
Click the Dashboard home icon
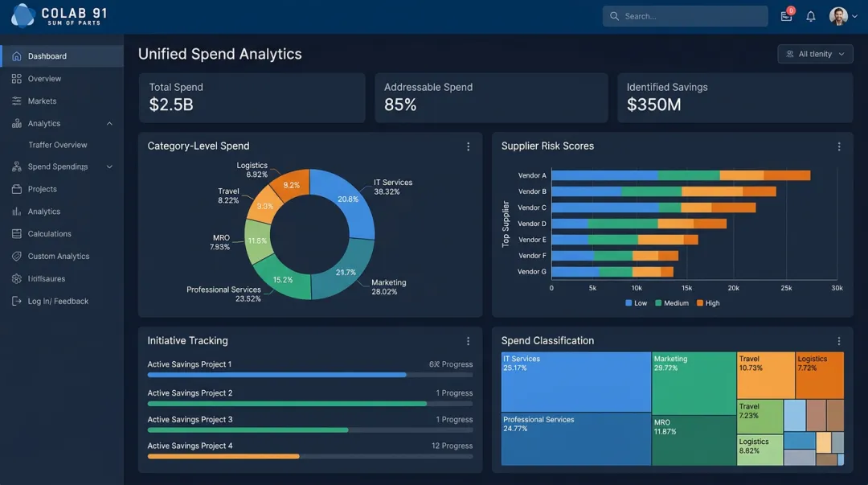coord(17,56)
